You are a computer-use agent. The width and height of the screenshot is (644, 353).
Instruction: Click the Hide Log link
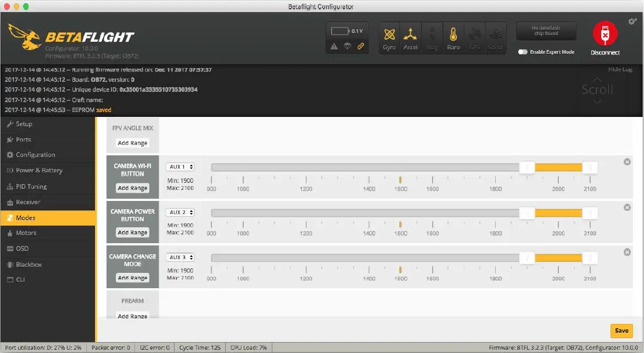620,69
